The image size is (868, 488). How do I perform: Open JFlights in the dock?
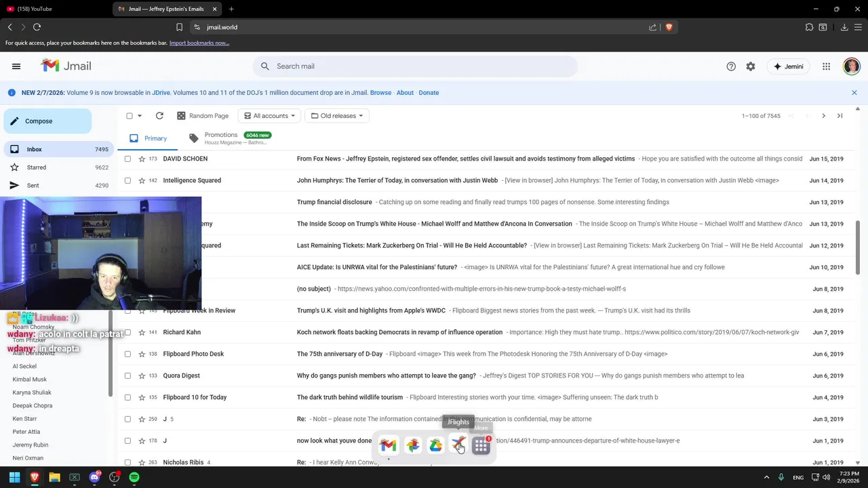tap(458, 445)
